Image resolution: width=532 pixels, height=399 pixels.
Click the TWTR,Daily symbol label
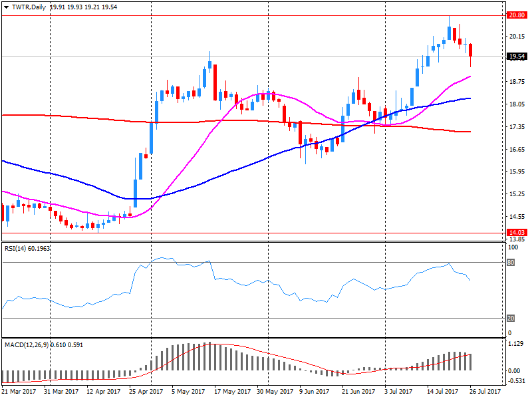pyautogui.click(x=29, y=7)
